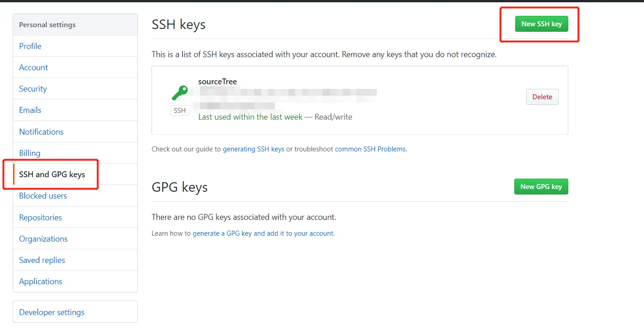Open Security settings

(x=33, y=89)
